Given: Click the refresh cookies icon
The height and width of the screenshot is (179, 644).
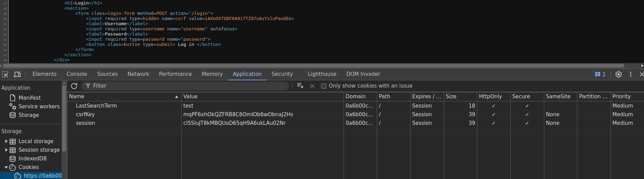Looking at the screenshot, I should 74,86.
